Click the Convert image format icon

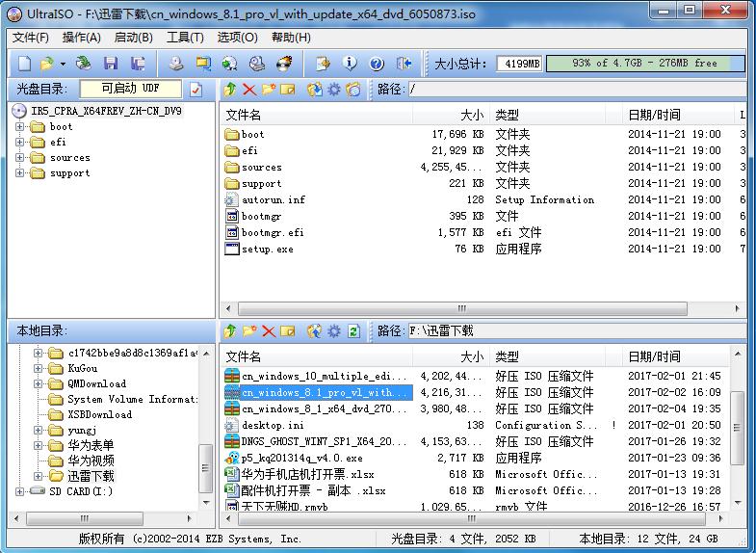[x=203, y=64]
